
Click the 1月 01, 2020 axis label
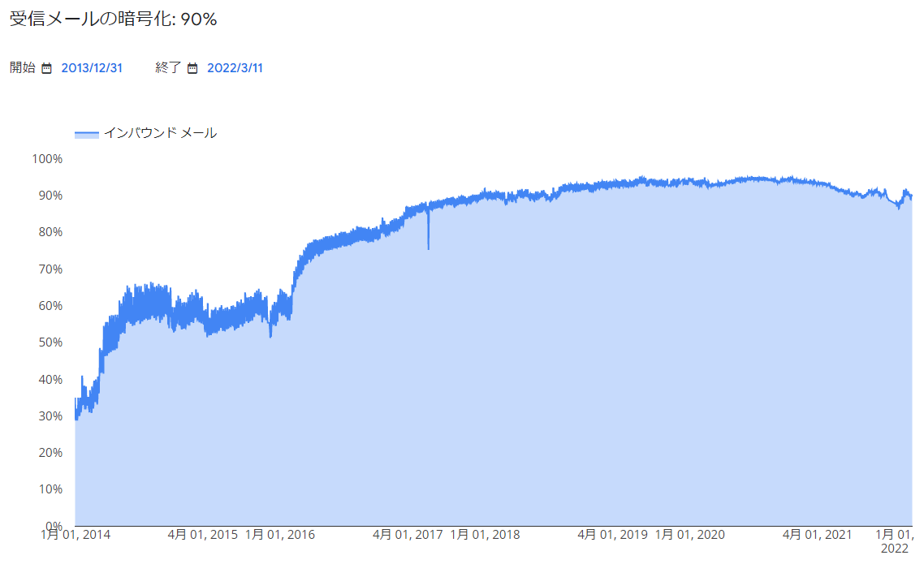tap(690, 535)
